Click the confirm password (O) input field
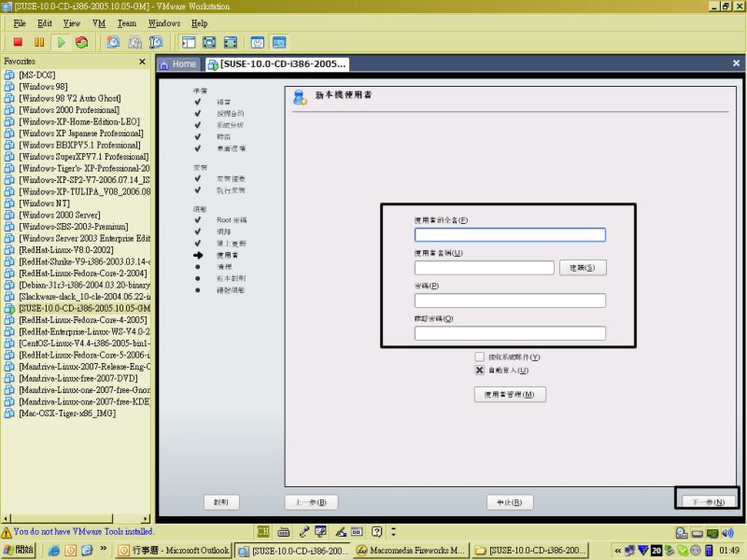The width and height of the screenshot is (747, 560). (510, 333)
